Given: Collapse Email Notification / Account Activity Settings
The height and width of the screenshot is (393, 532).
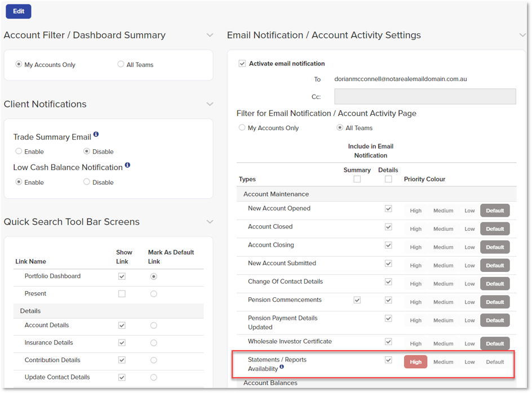Looking at the screenshot, I should pos(522,34).
